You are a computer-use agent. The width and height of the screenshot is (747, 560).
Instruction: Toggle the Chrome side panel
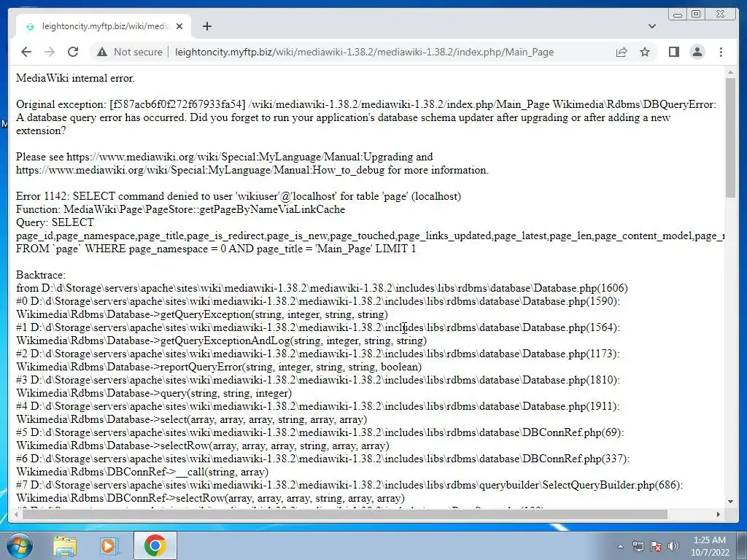pos(673,52)
